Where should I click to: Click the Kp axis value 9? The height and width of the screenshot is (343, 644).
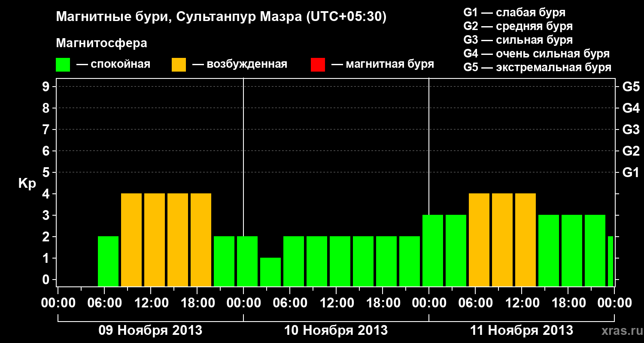pyautogui.click(x=47, y=87)
